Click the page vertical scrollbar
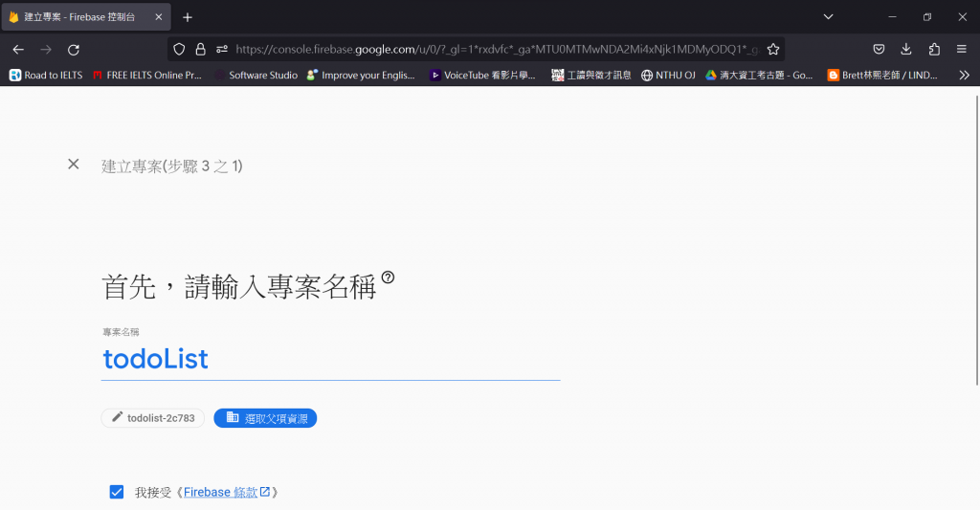This screenshot has height=510, width=980. point(977,240)
